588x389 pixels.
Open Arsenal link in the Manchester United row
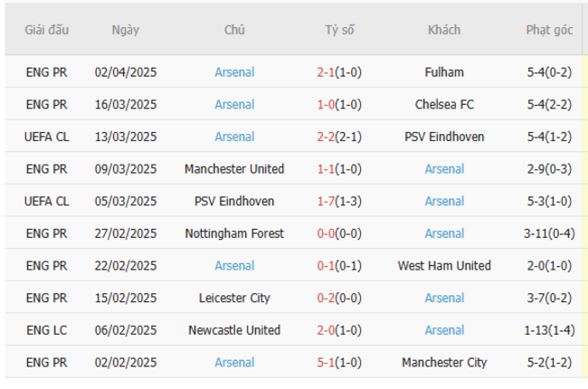(444, 169)
